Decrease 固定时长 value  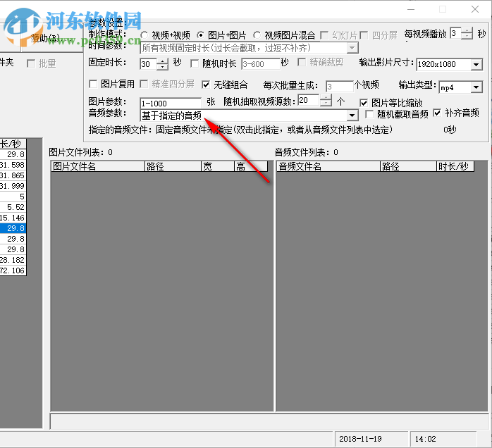pos(162,67)
